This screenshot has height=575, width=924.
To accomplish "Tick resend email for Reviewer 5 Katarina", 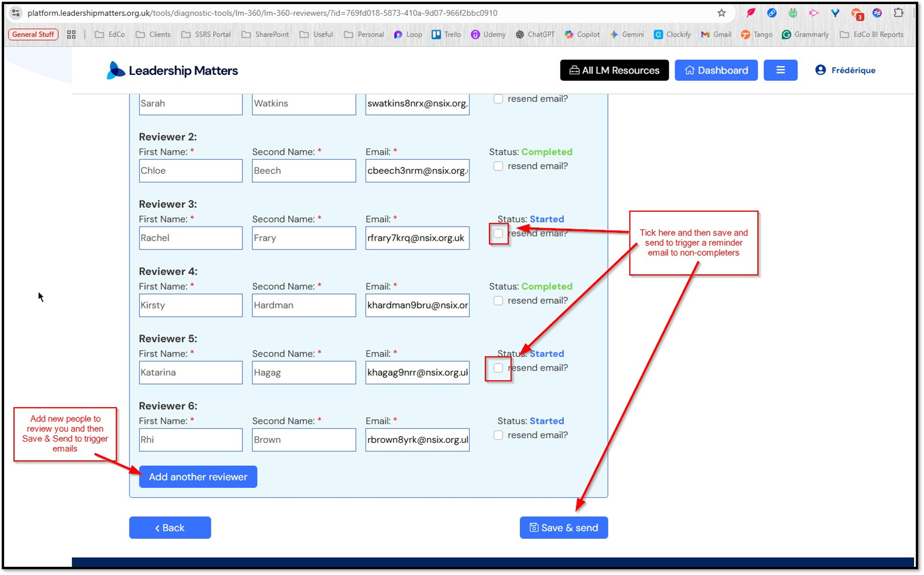I will [498, 368].
